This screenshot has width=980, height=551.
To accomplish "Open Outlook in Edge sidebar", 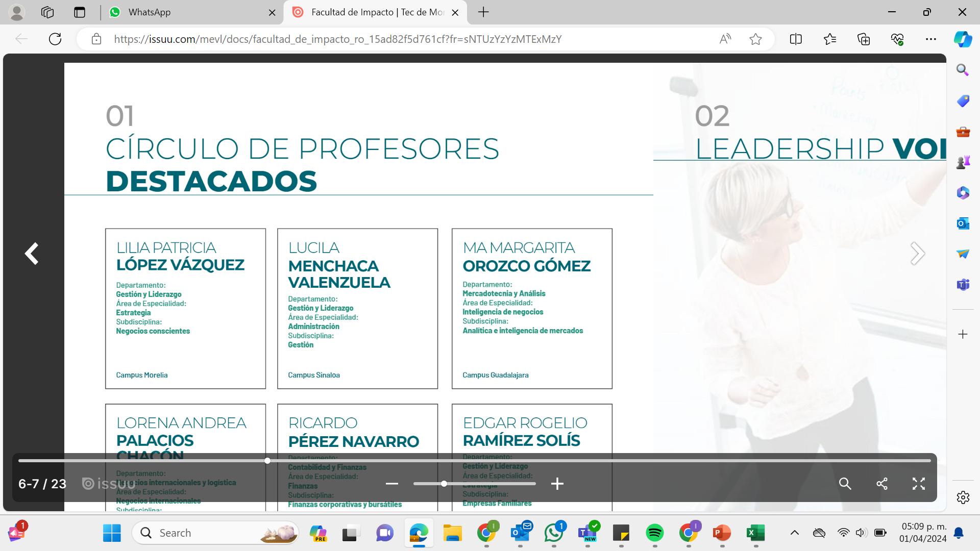I will pos(963,223).
